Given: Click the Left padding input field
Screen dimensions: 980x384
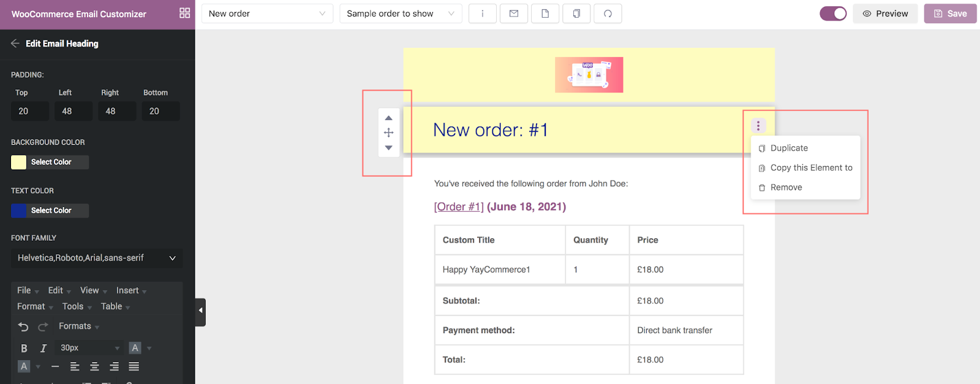Looking at the screenshot, I should pos(73,111).
